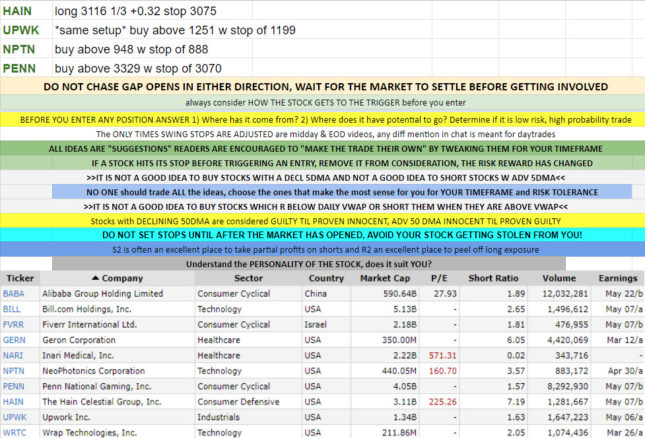645x438 pixels.
Task: Open the WRTC ticker link
Action: coord(14,433)
